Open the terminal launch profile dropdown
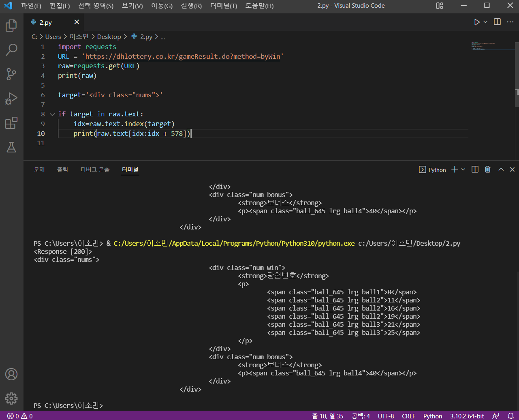The image size is (519, 420). pyautogui.click(x=463, y=169)
